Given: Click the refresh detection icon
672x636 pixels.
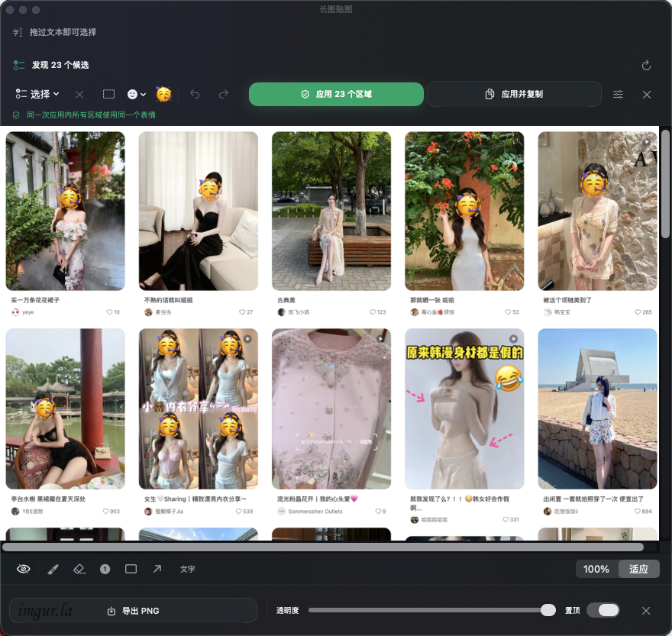Looking at the screenshot, I should 646,65.
